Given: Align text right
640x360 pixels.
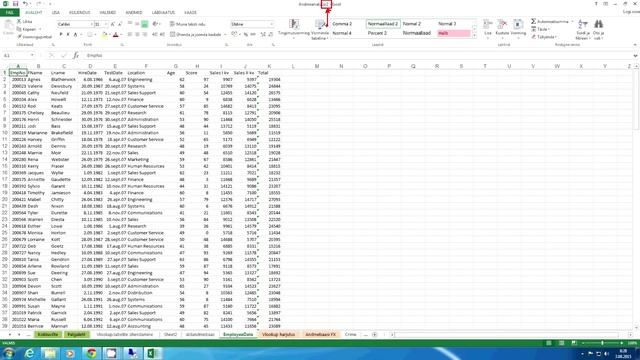Looking at the screenshot, I should click(x=144, y=35).
